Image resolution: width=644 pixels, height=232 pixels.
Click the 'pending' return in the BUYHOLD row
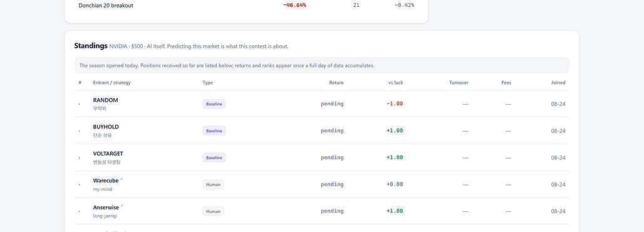pyautogui.click(x=332, y=130)
